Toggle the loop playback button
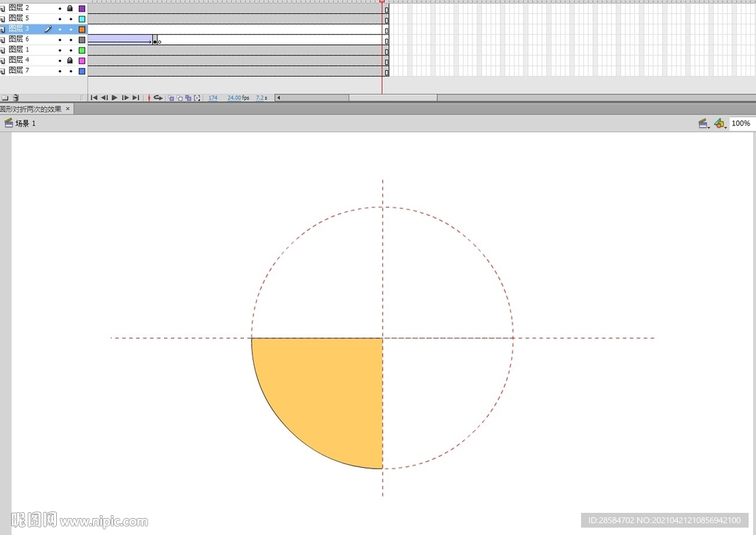756x535 pixels. 158,98
